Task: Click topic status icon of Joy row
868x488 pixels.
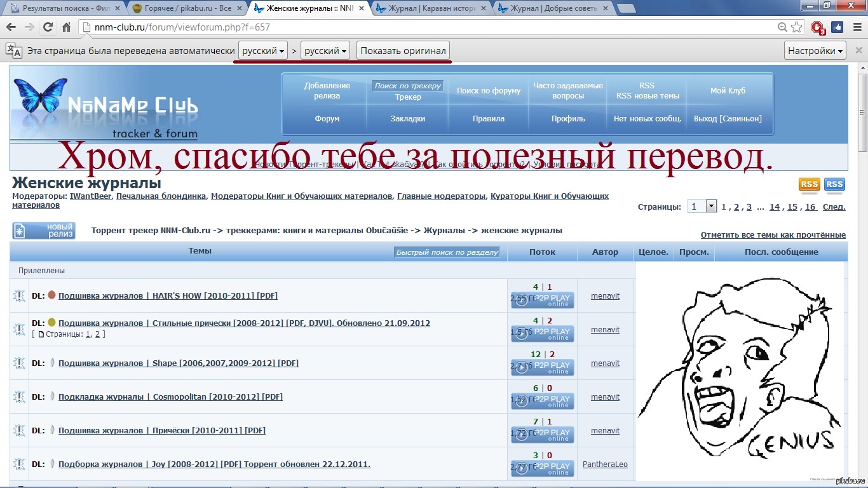Action: [19, 464]
